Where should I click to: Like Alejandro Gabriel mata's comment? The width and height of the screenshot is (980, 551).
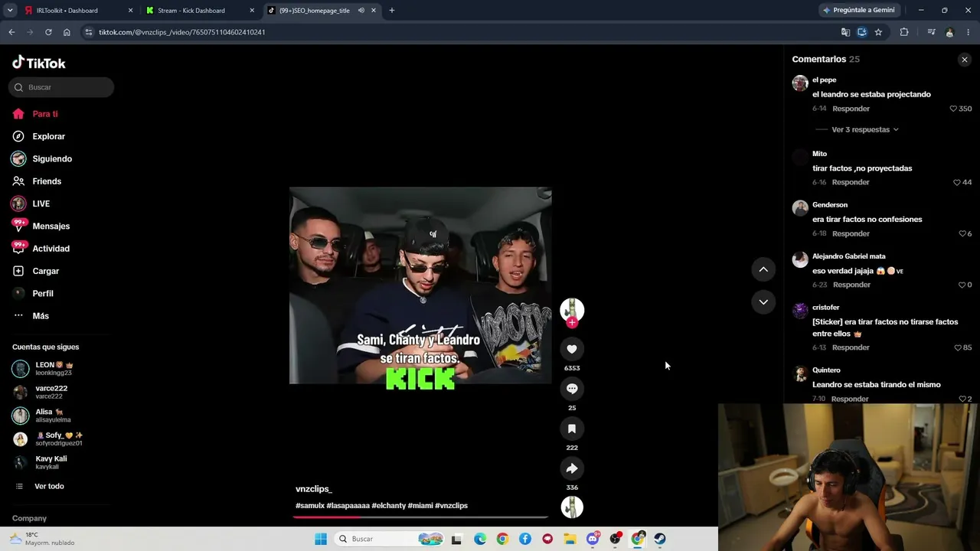pos(962,285)
